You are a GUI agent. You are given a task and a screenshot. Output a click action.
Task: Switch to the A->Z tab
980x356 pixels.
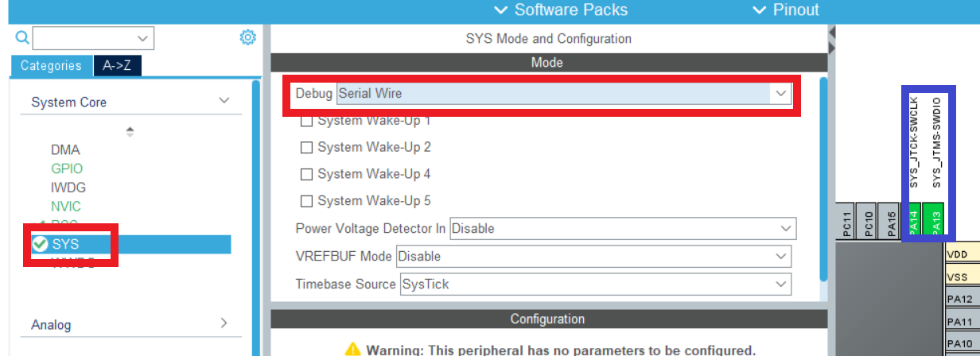(118, 66)
